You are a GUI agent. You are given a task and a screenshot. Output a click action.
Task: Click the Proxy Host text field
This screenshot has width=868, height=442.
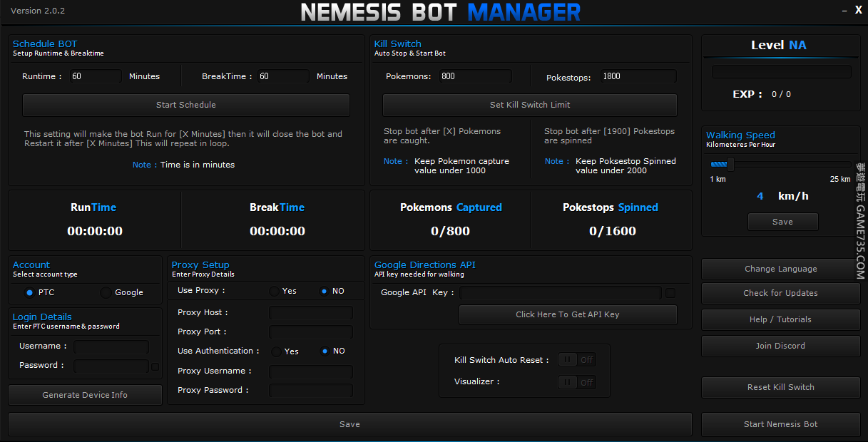tap(310, 313)
